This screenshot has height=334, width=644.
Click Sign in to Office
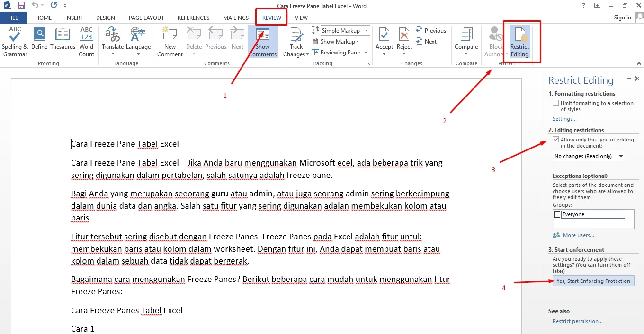(622, 18)
